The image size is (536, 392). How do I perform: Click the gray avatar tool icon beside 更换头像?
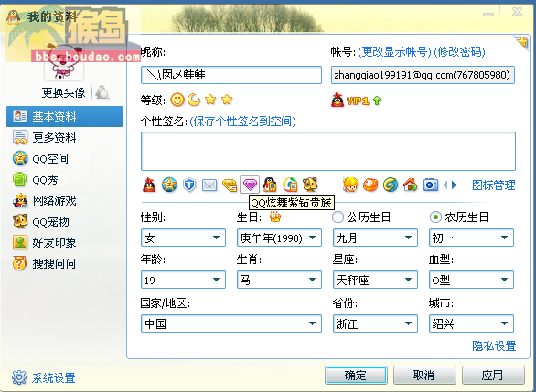click(102, 92)
